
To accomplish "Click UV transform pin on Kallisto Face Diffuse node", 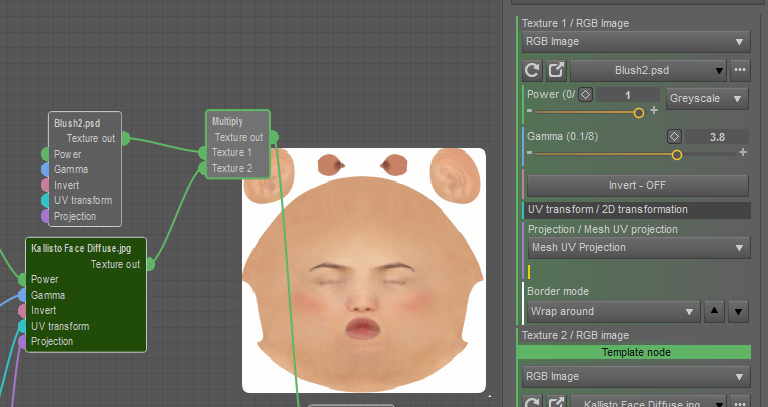I will (22, 326).
